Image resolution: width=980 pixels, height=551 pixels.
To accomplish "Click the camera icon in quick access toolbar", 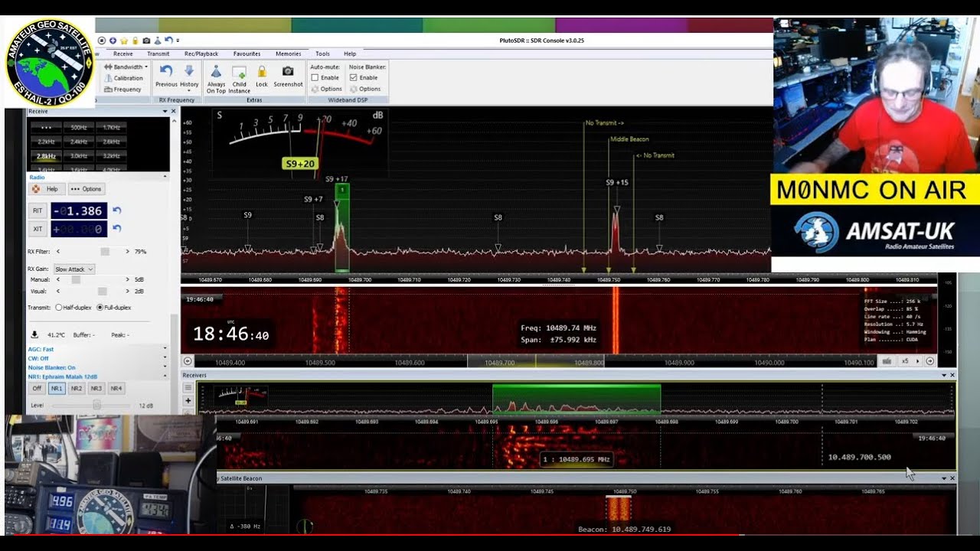I will [x=146, y=41].
